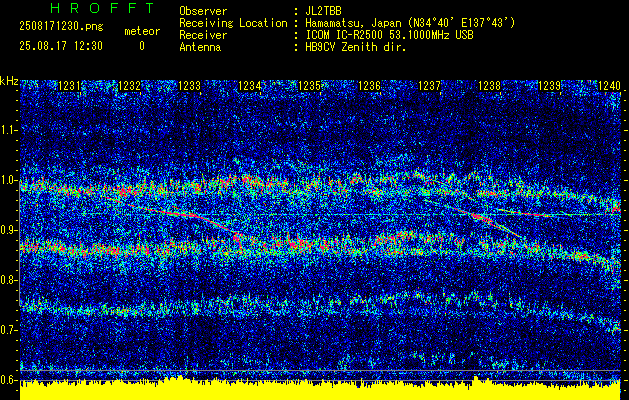Viewport: 629px width, 400px height.
Task: Click time marker 1231
Action: [69, 85]
